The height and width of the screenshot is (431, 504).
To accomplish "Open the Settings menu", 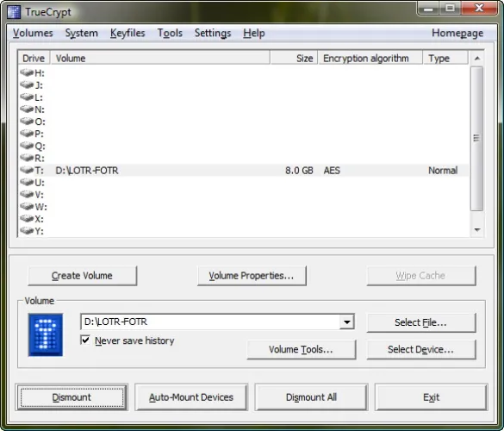I will (213, 33).
